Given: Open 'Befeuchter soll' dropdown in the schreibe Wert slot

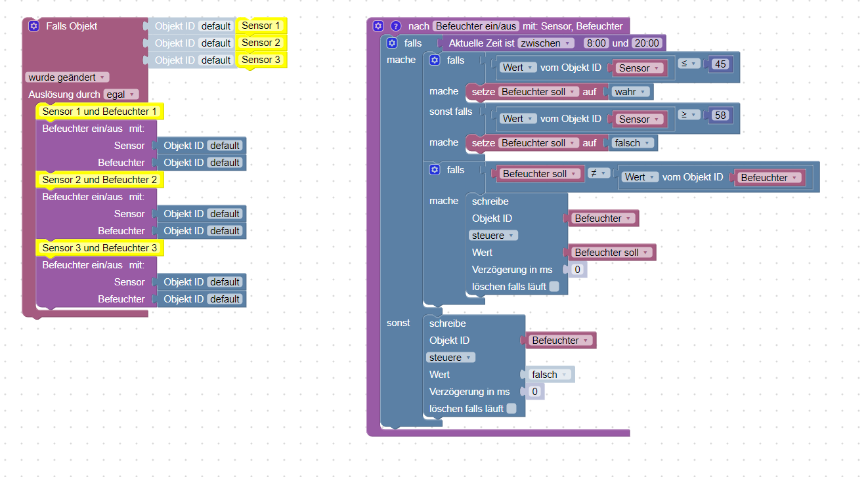Looking at the screenshot, I should pyautogui.click(x=613, y=253).
